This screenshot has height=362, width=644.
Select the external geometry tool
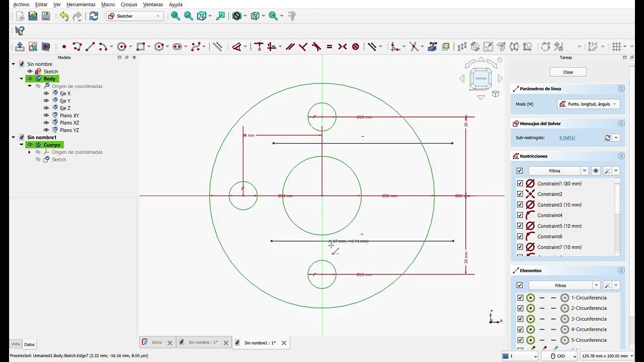433,47
